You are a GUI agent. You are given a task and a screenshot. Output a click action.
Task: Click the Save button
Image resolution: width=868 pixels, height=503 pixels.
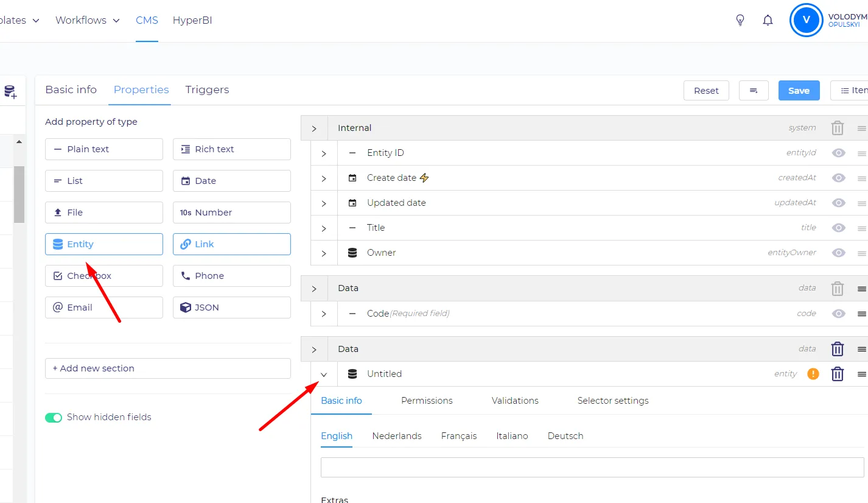(x=799, y=90)
